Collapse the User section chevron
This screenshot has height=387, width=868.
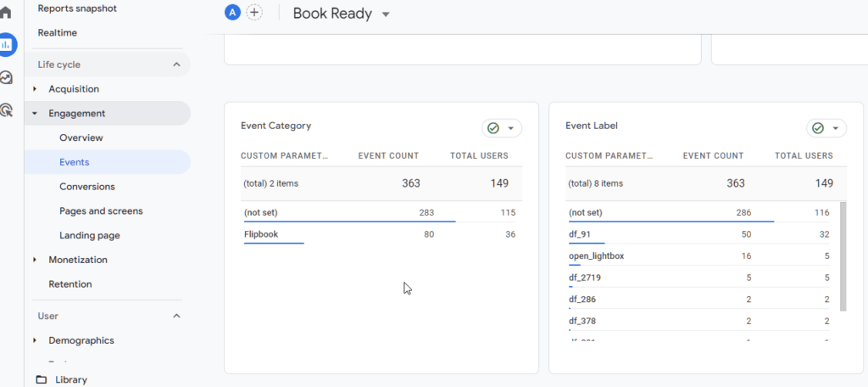176,316
